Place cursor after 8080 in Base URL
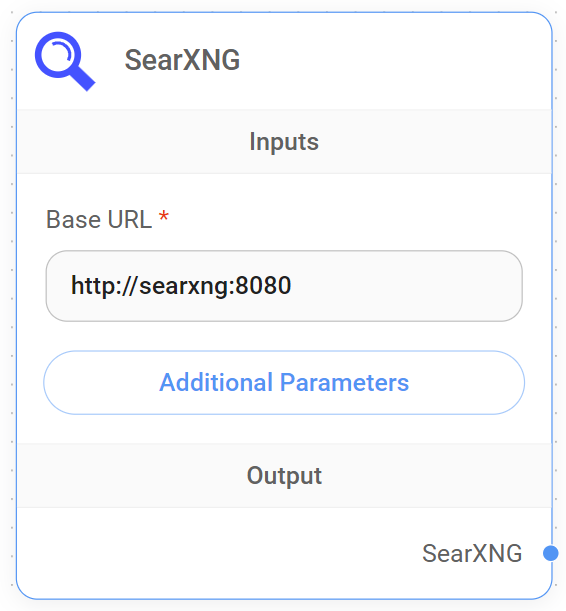The width and height of the screenshot is (566, 611). (x=292, y=286)
